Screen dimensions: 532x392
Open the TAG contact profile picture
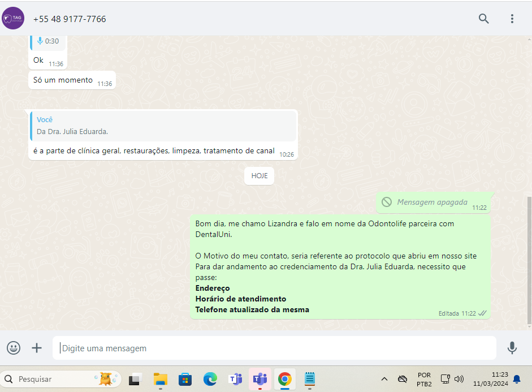[x=13, y=18]
